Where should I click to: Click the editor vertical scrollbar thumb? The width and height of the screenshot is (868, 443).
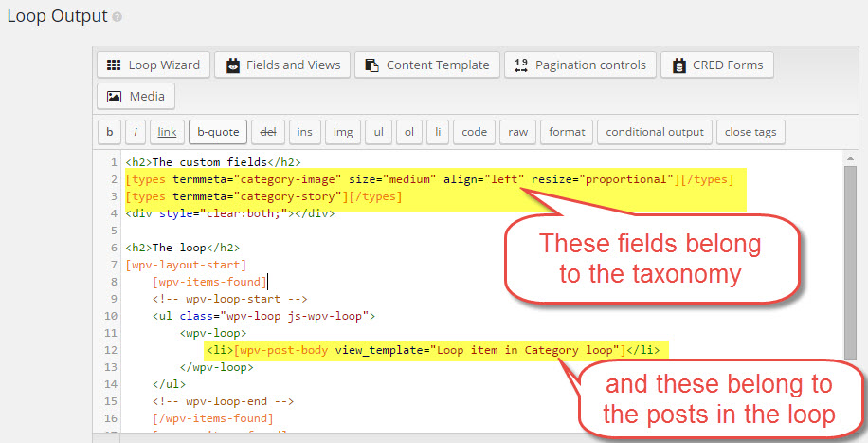[x=850, y=262]
